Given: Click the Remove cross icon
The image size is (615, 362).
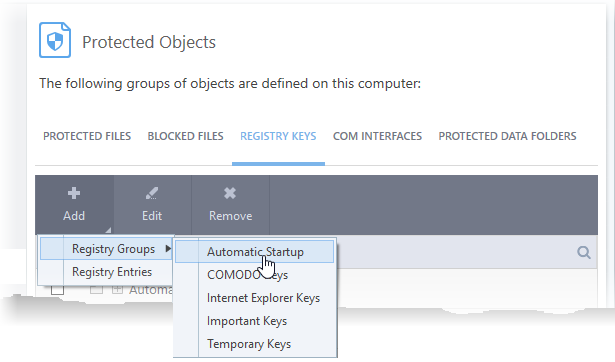Looking at the screenshot, I should [x=230, y=193].
